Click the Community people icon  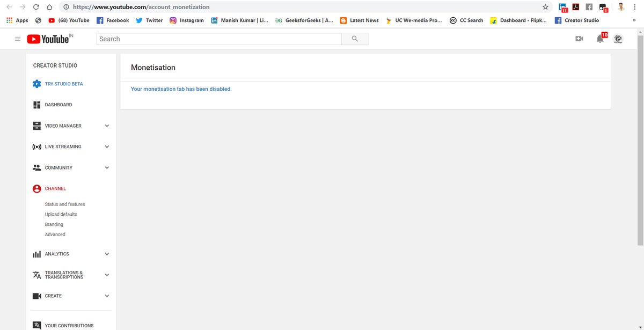tap(36, 167)
